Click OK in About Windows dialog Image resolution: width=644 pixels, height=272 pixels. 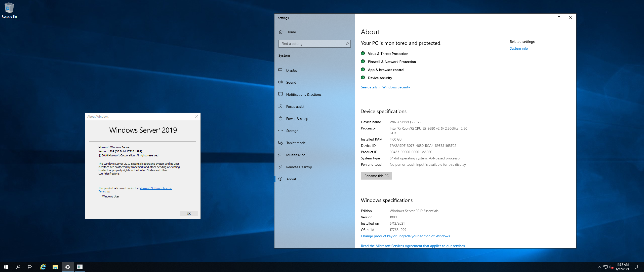[189, 214]
